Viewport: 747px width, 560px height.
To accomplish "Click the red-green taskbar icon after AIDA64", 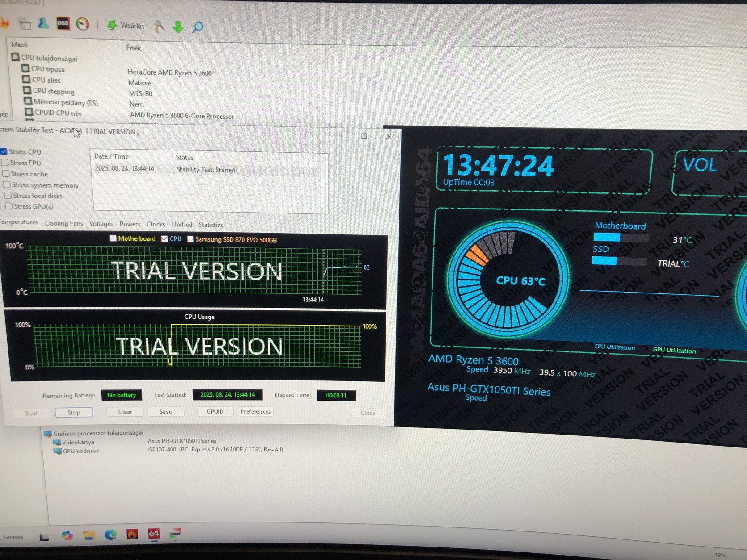I will (176, 533).
